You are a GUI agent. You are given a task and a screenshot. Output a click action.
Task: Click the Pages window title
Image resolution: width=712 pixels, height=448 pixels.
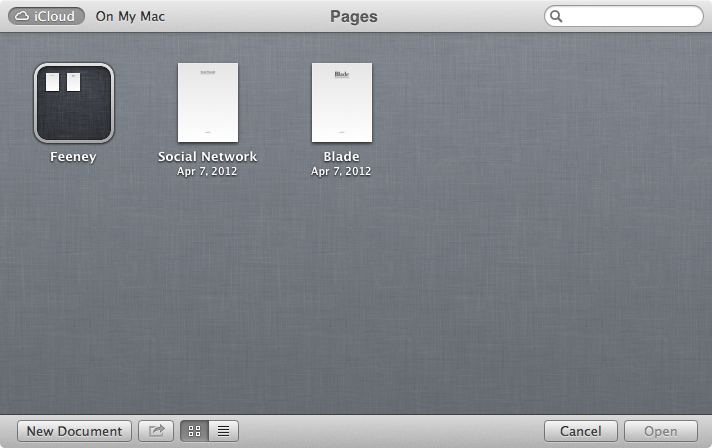(x=353, y=16)
